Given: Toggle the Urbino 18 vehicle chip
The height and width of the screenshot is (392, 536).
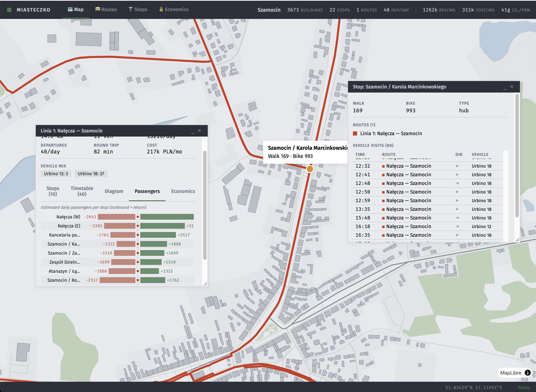Looking at the screenshot, I should (91, 173).
